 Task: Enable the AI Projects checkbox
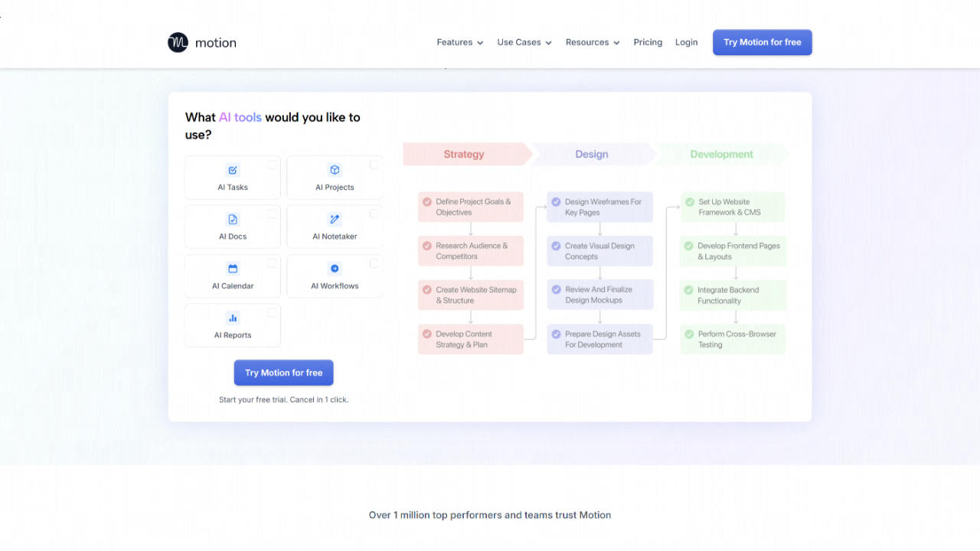374,165
